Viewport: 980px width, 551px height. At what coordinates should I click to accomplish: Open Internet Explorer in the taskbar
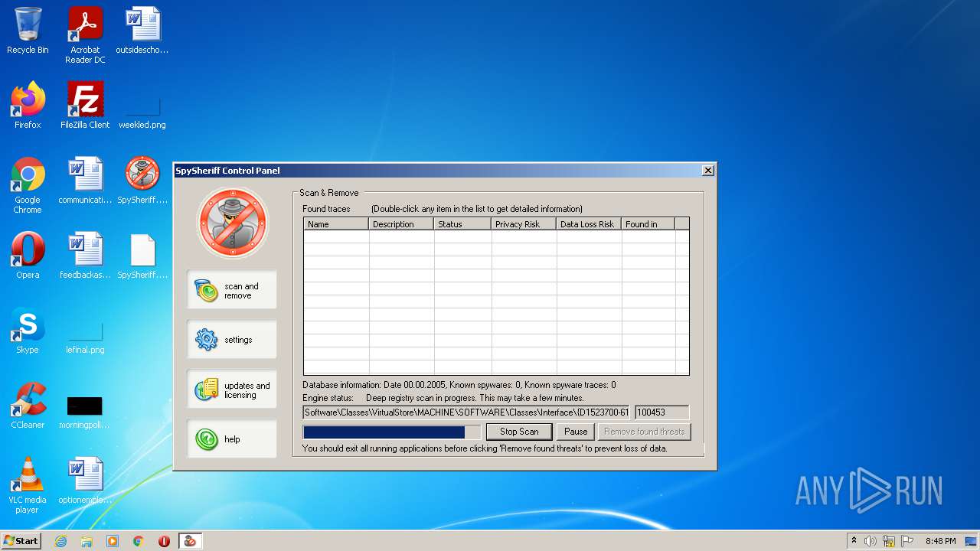pyautogui.click(x=60, y=541)
